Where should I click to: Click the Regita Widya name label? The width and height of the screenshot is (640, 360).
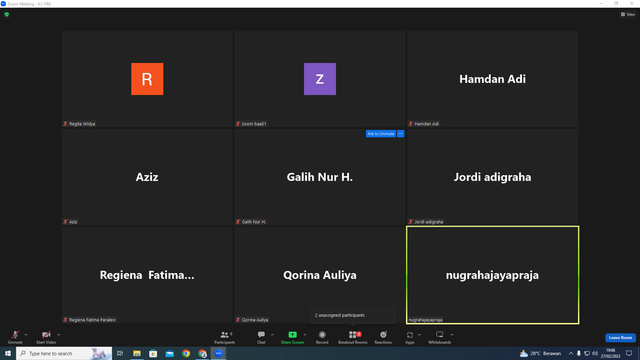coord(82,124)
